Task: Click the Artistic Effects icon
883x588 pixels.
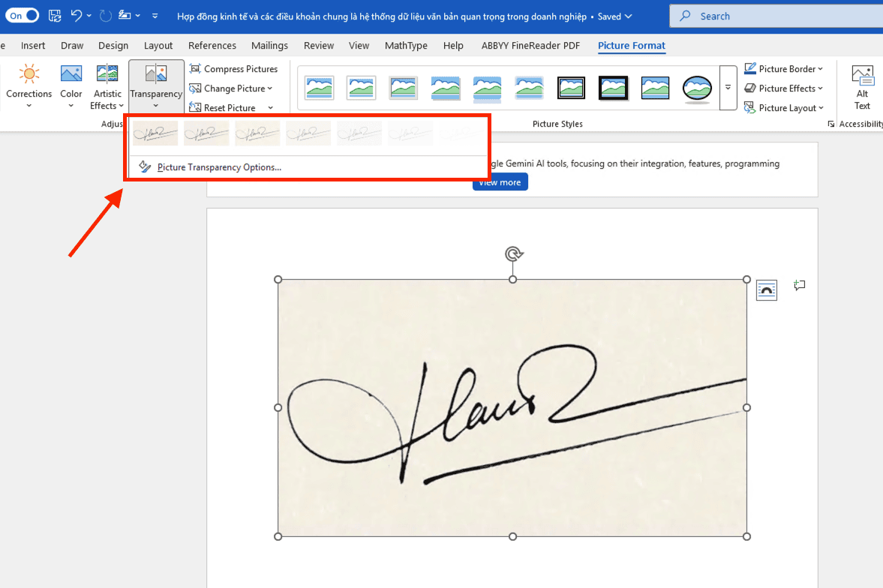Action: 107,74
